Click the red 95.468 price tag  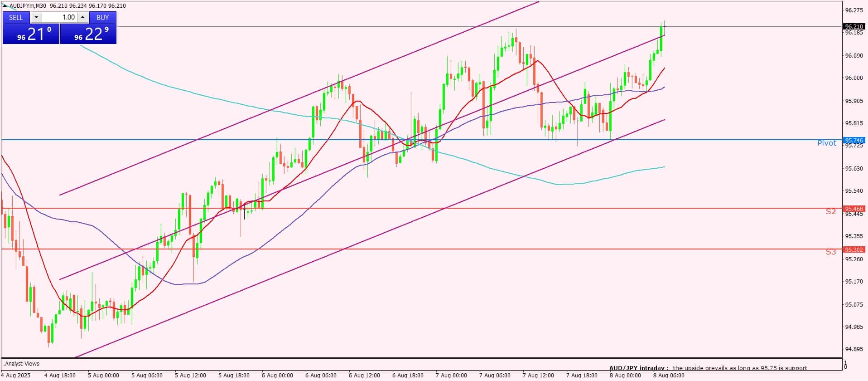click(x=854, y=209)
